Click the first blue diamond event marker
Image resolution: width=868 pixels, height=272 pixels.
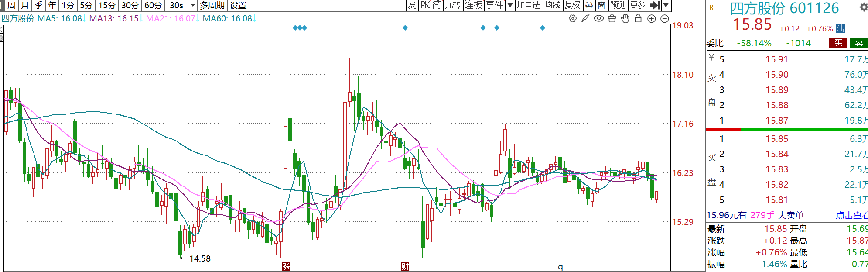295,28
